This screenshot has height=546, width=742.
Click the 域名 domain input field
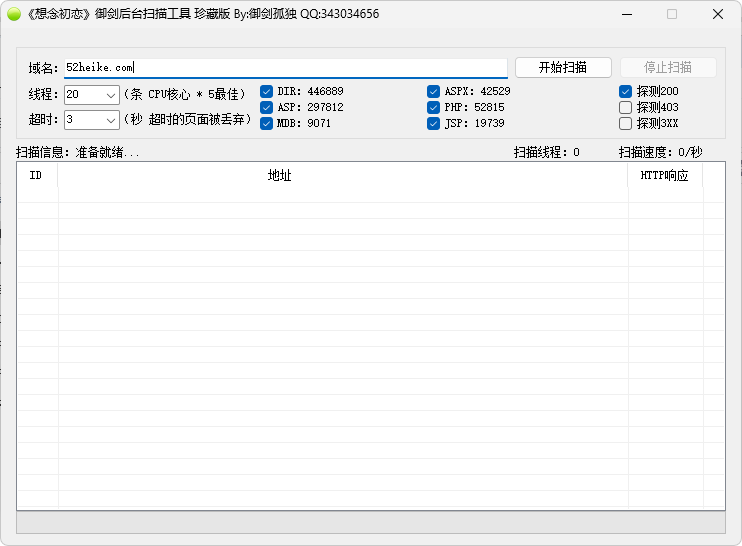(286, 68)
